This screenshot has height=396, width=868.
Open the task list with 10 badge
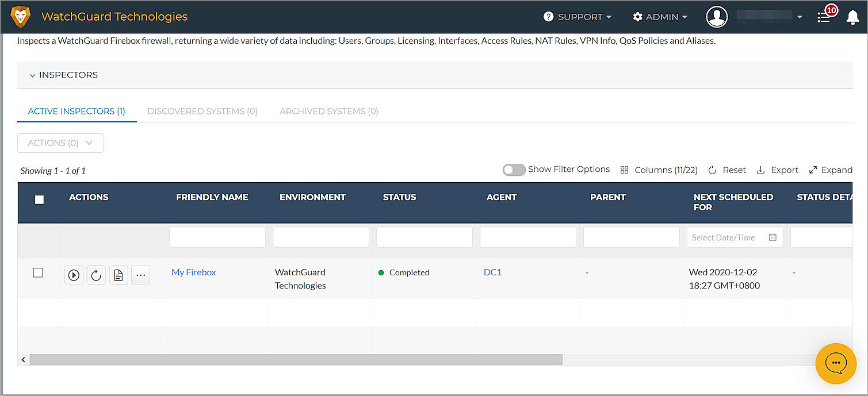click(x=825, y=17)
